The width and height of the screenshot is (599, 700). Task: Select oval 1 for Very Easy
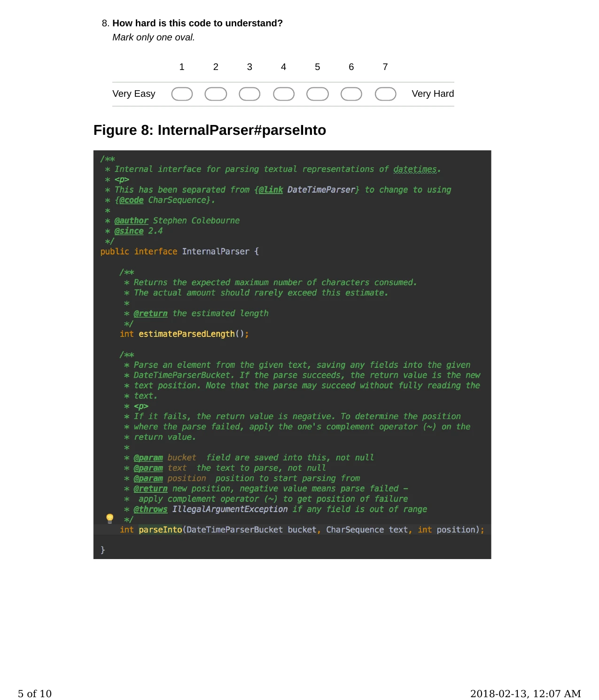(x=182, y=94)
